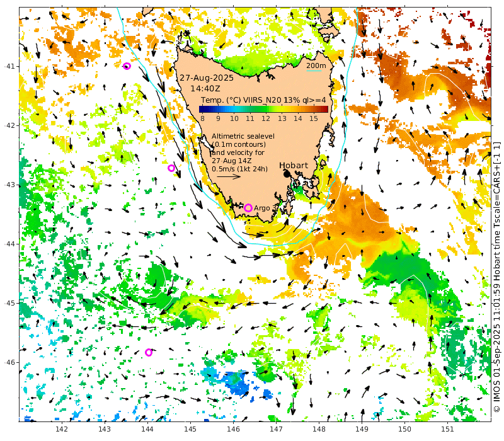Click the longitude axis label "143"
Viewport: 504px width, 441px height.
click(x=105, y=429)
